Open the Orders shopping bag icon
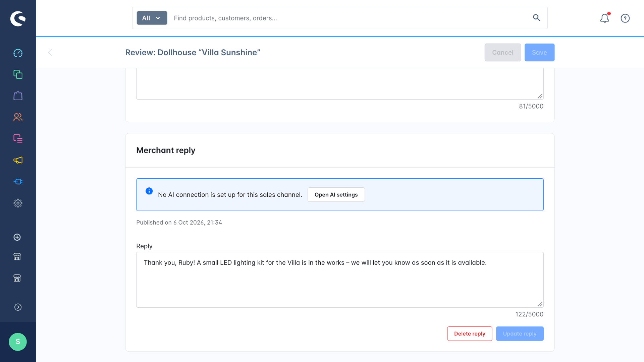Screen dimensions: 644x362 coord(18,96)
